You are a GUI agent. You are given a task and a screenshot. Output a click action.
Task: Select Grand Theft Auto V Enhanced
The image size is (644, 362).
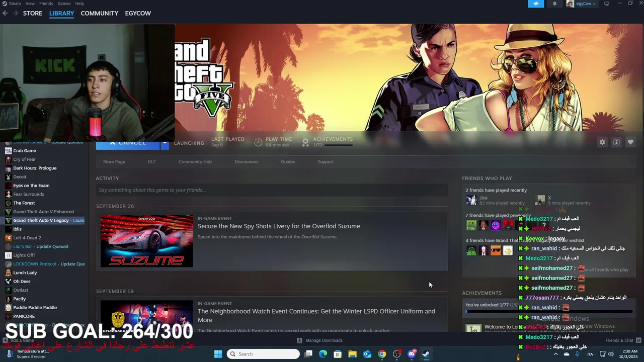[43, 212]
